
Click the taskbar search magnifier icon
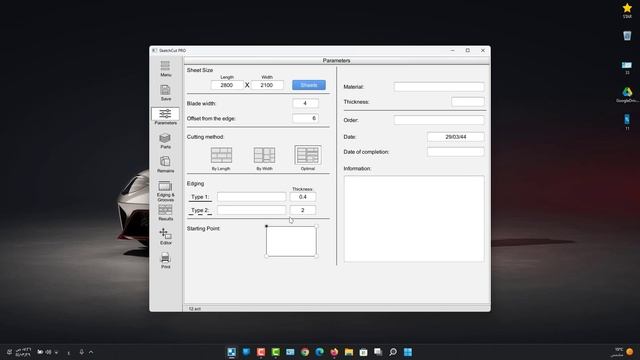tap(393, 352)
